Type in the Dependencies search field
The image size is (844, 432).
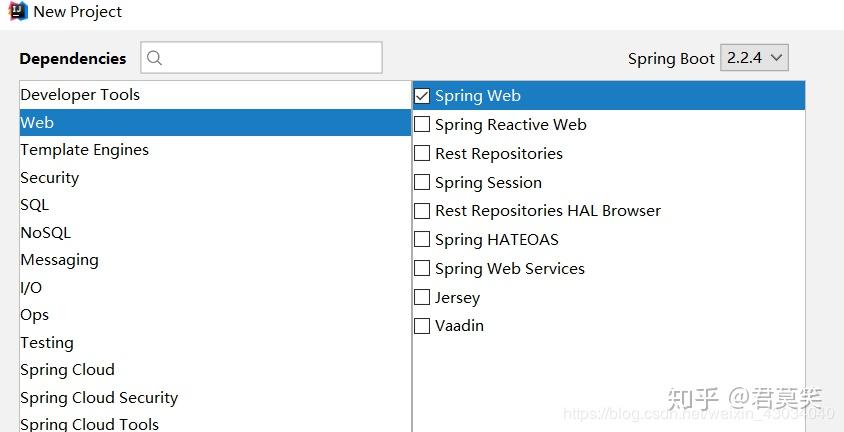(x=270, y=58)
